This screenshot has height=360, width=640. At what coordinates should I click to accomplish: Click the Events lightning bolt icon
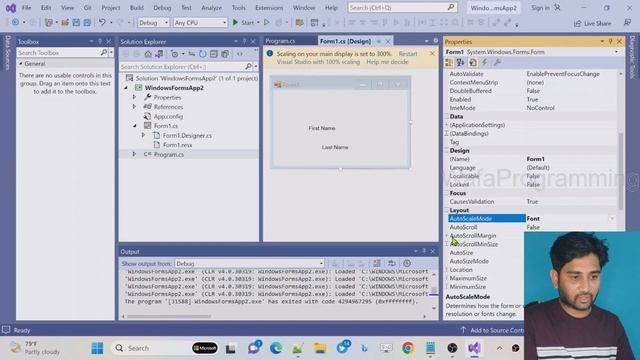(x=484, y=62)
